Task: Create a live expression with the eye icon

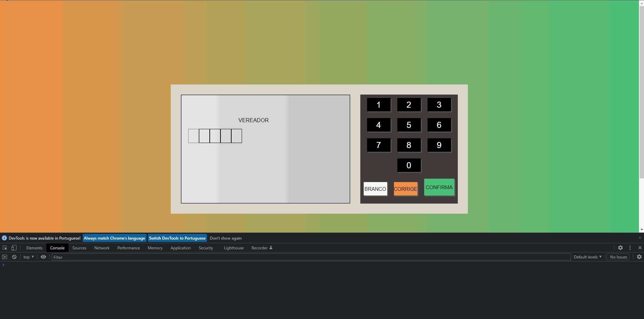Action: [x=43, y=257]
